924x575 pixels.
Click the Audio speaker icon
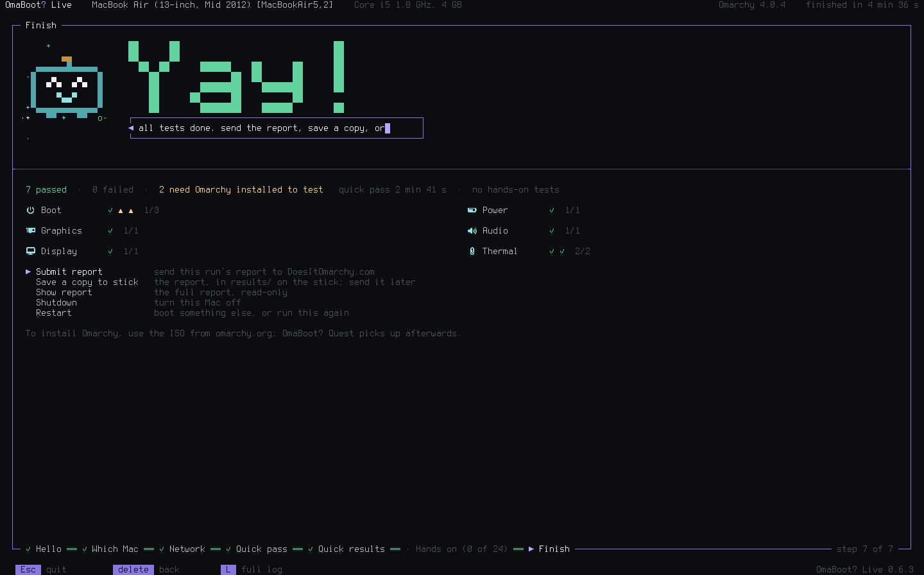pyautogui.click(x=472, y=230)
